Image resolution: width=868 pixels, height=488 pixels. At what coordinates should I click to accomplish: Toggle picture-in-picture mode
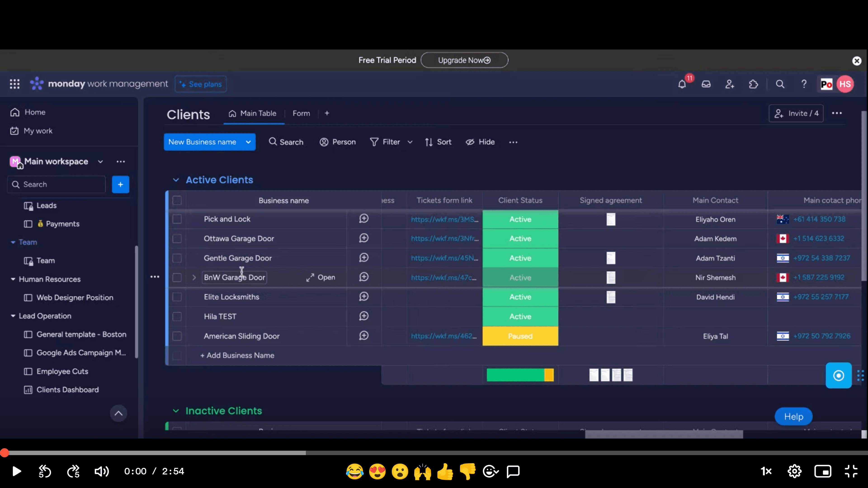(823, 471)
